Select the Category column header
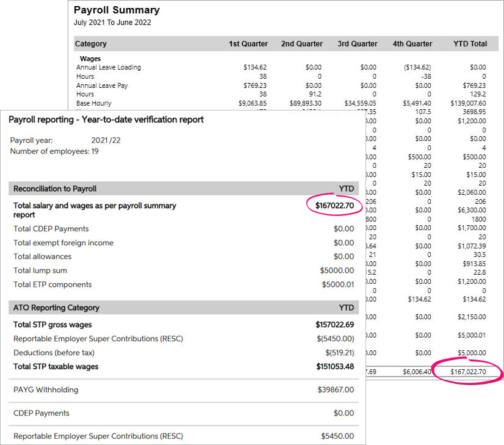504x445 pixels. tap(91, 44)
